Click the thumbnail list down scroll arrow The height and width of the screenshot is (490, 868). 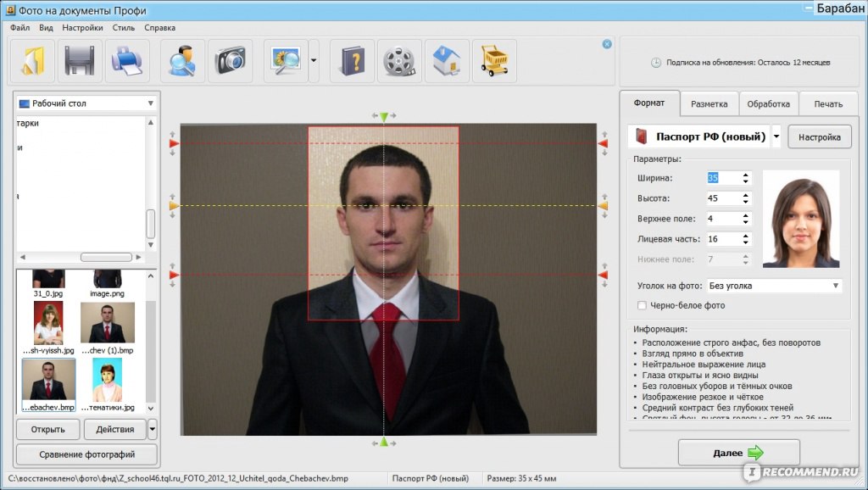151,408
